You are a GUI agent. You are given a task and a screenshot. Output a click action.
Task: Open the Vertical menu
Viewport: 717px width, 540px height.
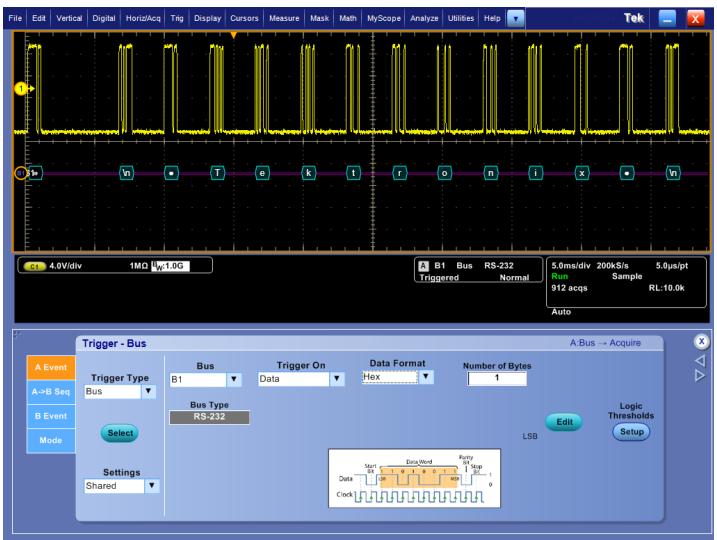pyautogui.click(x=69, y=18)
